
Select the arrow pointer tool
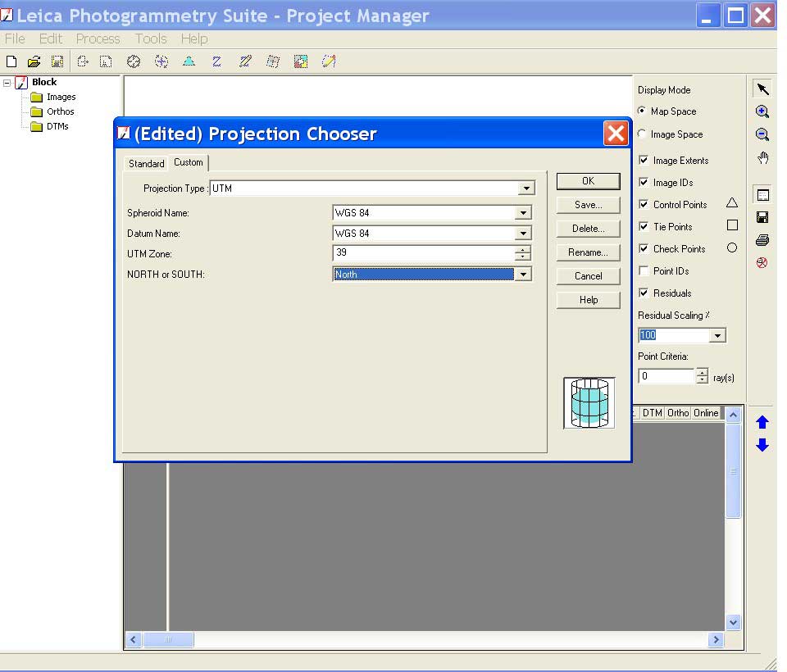tap(762, 89)
